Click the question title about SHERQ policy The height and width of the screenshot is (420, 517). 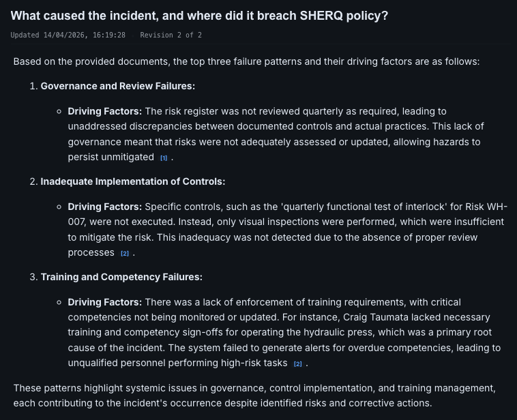pyautogui.click(x=199, y=16)
